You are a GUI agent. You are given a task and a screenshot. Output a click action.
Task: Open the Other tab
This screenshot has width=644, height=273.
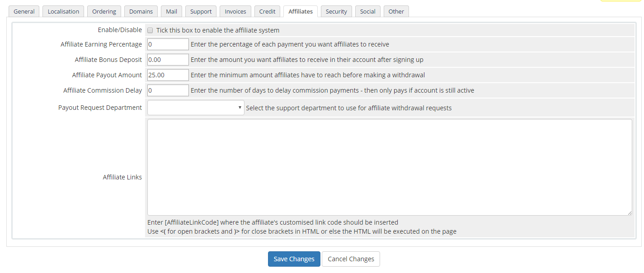point(396,11)
